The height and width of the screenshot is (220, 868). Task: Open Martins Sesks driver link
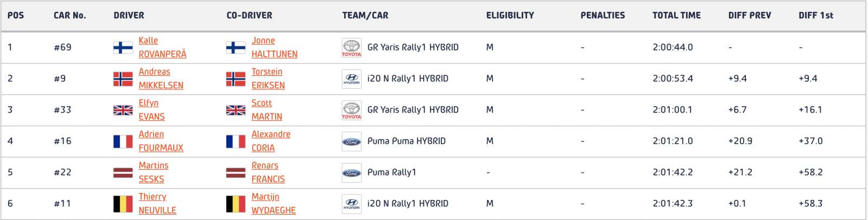pos(153,172)
